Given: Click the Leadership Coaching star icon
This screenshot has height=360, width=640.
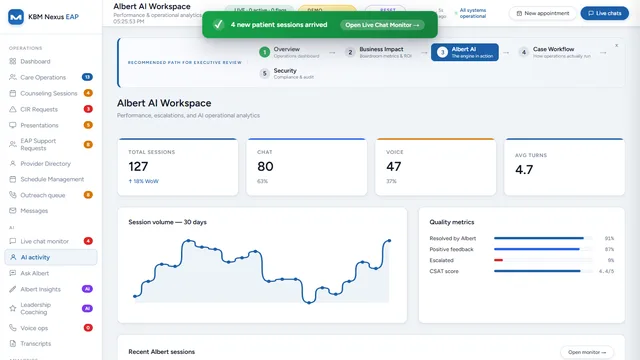Looking at the screenshot, I should [x=13, y=308].
